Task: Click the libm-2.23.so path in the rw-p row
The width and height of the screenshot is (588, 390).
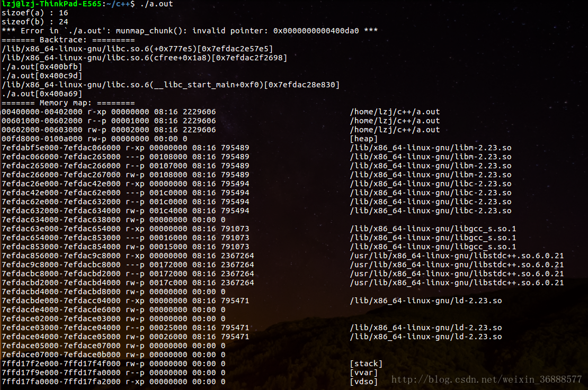Action: [x=431, y=175]
